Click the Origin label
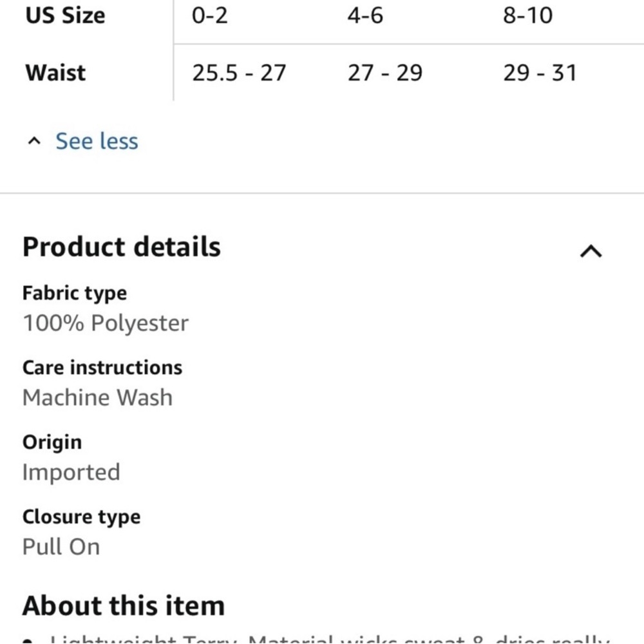Viewport: 644px width, 644px height. click(x=52, y=443)
